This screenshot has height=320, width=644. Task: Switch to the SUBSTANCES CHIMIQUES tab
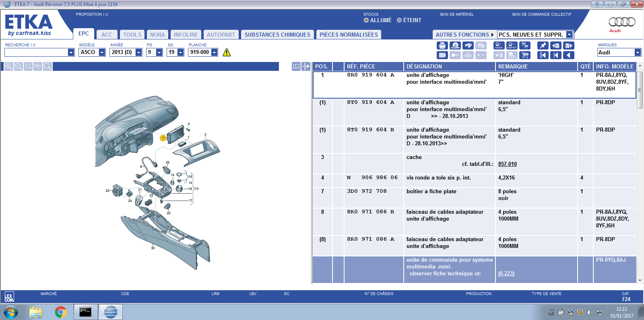pyautogui.click(x=277, y=35)
